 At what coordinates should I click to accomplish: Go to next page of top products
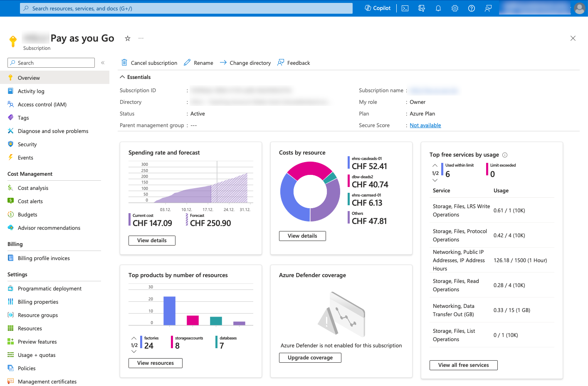point(134,352)
